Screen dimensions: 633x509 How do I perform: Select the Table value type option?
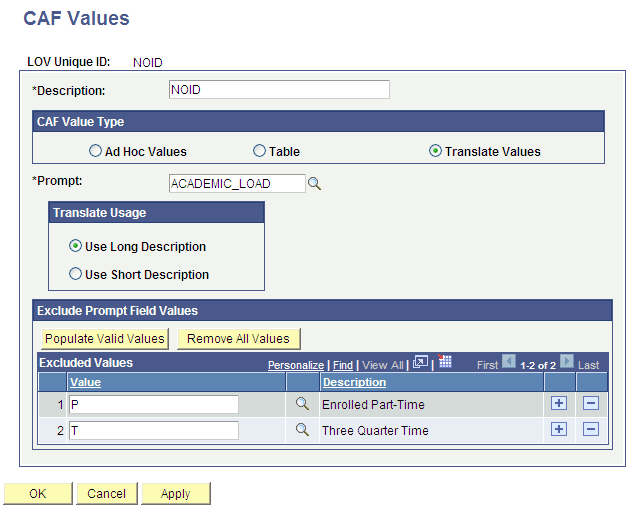(259, 151)
